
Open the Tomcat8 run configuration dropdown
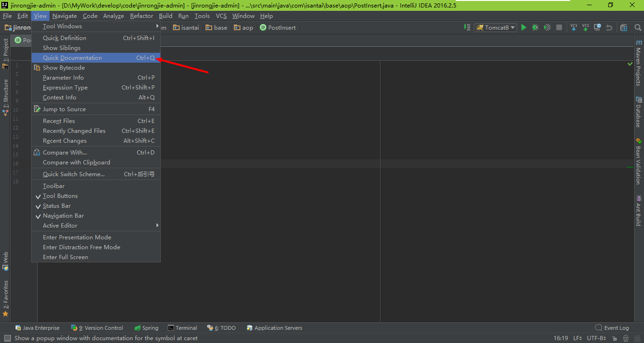click(495, 28)
